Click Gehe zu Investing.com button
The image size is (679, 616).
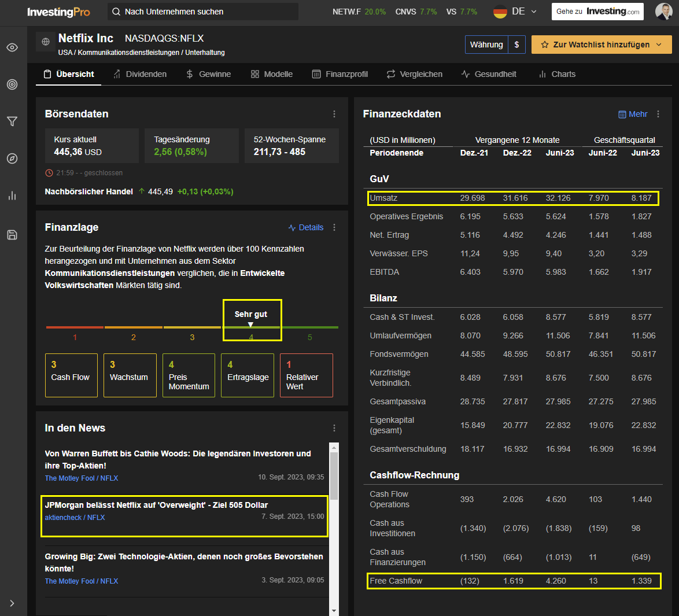(x=597, y=12)
